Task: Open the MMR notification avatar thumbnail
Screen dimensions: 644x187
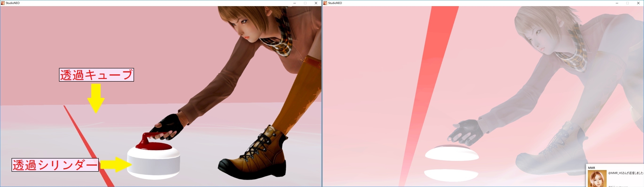Action: coord(597,179)
